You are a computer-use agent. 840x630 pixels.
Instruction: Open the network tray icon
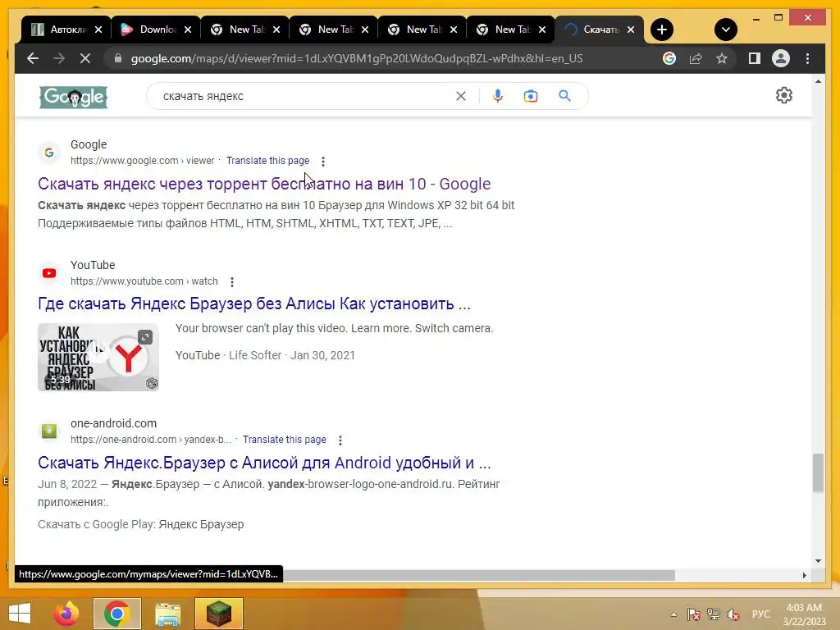point(713,614)
